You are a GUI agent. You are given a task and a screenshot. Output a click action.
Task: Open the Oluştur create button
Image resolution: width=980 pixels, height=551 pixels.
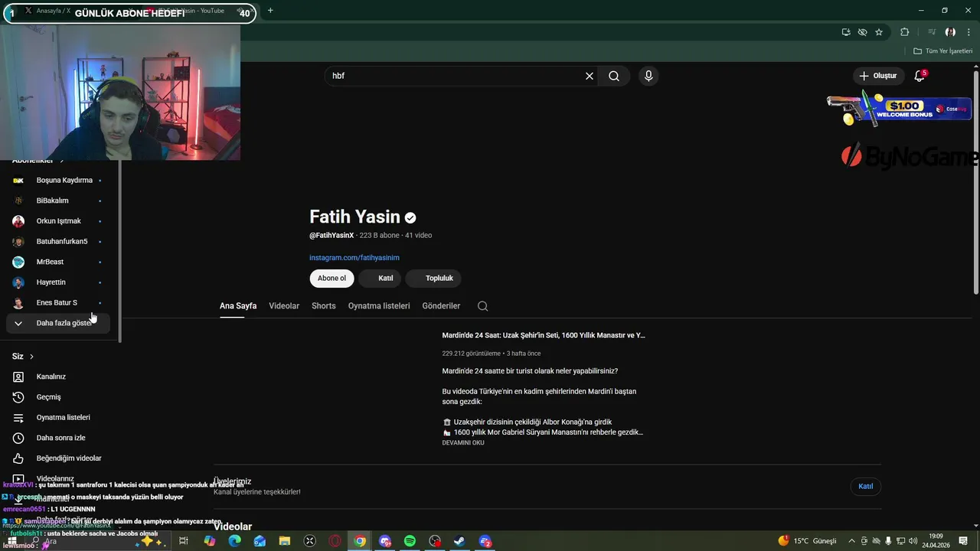coord(878,76)
